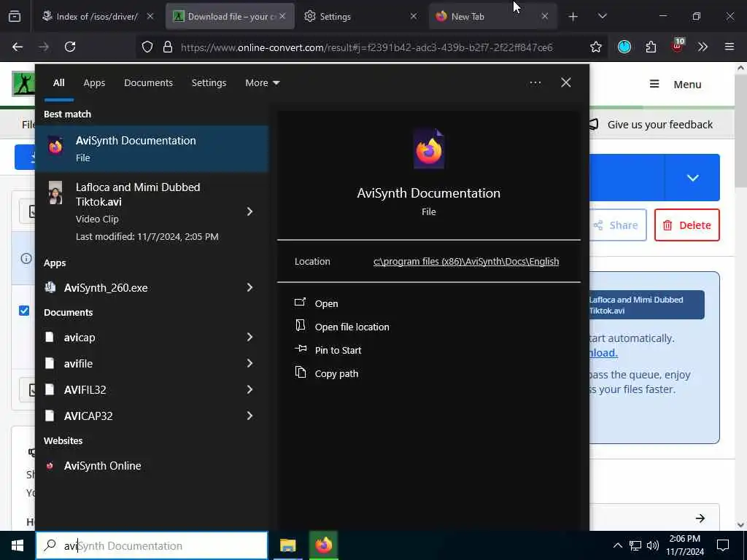747x560 pixels.
Task: Switch to Index of /isos/driver/ tab
Action: pos(97,16)
